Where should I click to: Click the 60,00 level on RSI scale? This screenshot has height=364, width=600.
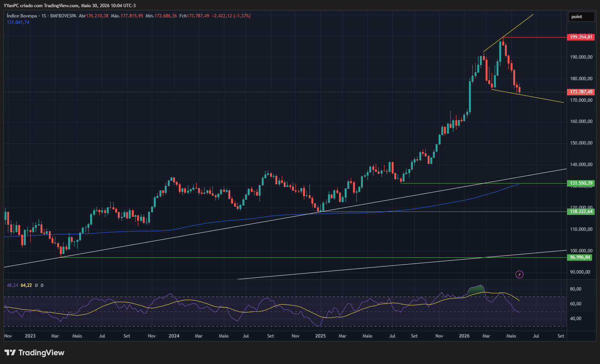tap(575, 304)
